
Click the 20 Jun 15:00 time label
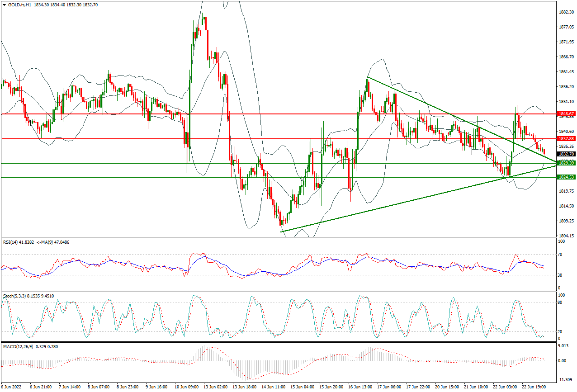click(446, 387)
